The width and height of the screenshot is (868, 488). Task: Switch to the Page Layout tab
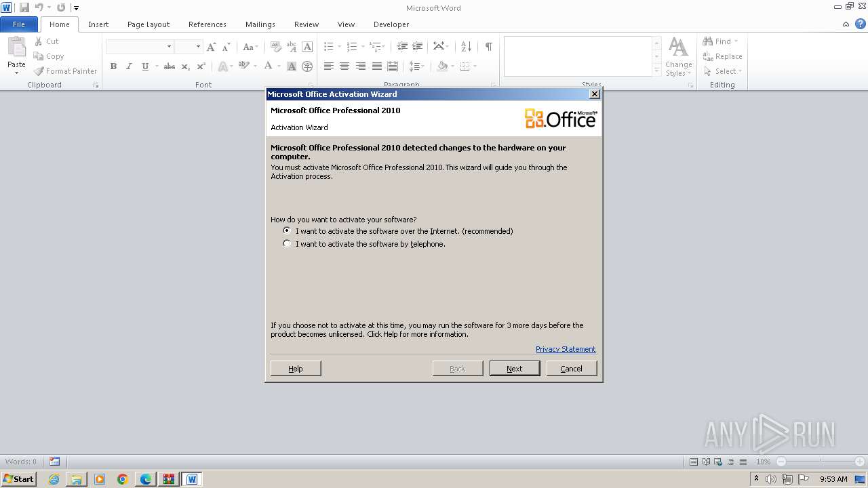click(x=149, y=24)
